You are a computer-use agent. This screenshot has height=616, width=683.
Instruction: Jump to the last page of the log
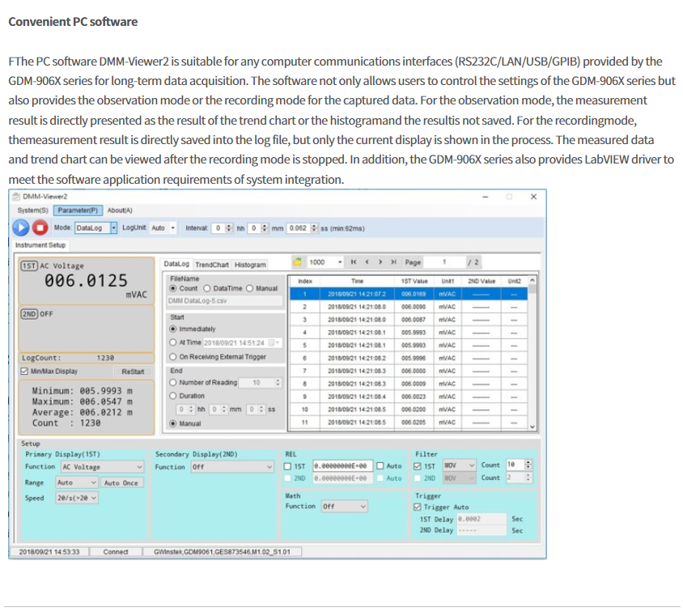point(393,262)
